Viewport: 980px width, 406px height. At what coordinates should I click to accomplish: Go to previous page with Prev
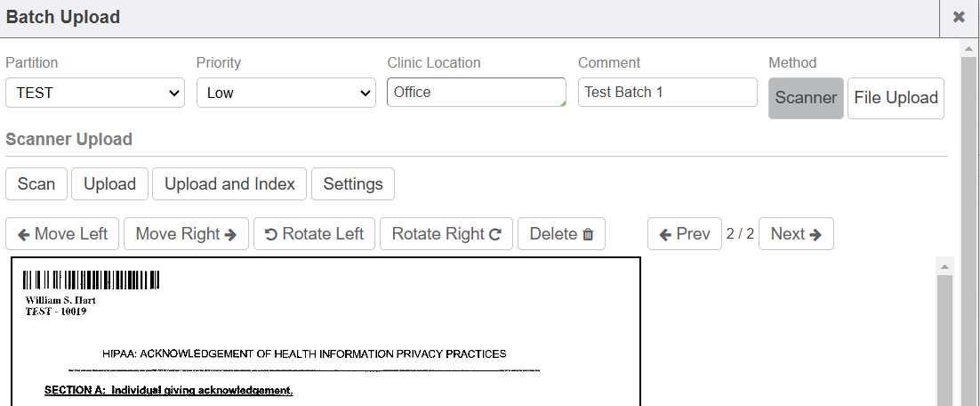coord(684,234)
